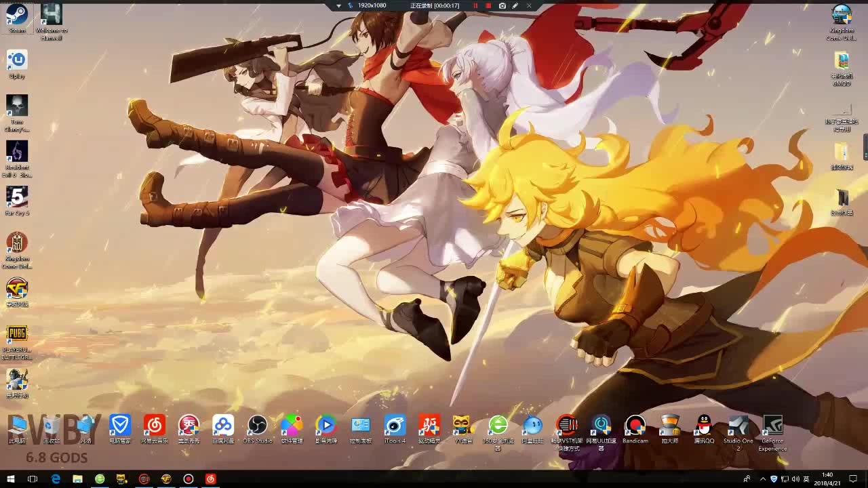Open the volume control in system tray
Image resolution: width=868 pixels, height=488 pixels.
(795, 479)
